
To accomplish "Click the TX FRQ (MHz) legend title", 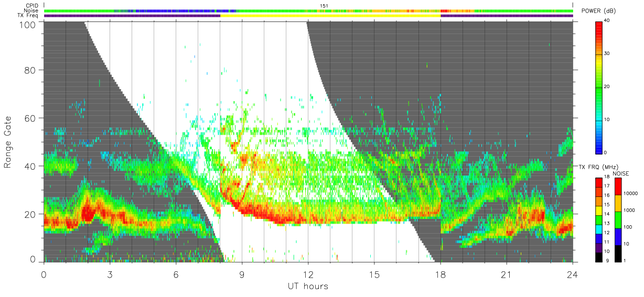I will tap(598, 167).
